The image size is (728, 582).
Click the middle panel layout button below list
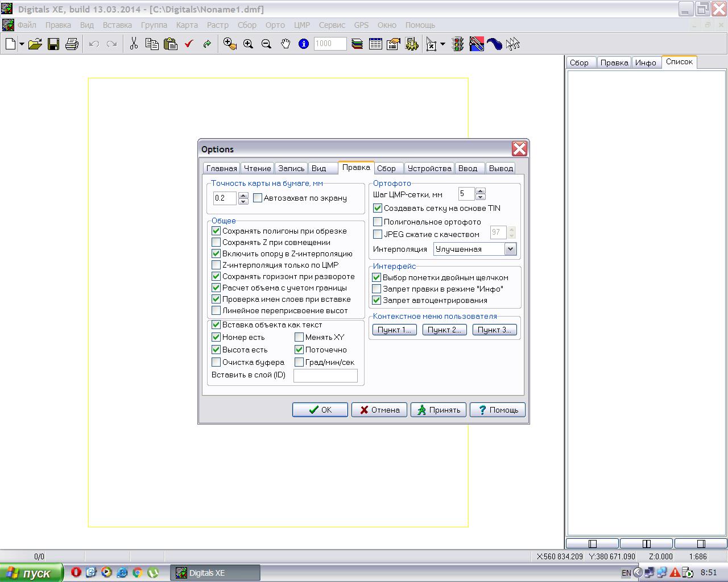[646, 543]
